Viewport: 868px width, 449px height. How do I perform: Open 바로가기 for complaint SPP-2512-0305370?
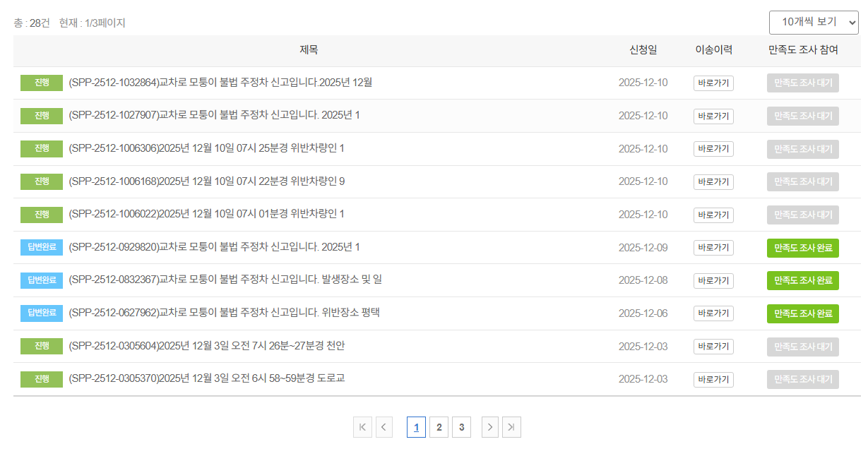713,379
